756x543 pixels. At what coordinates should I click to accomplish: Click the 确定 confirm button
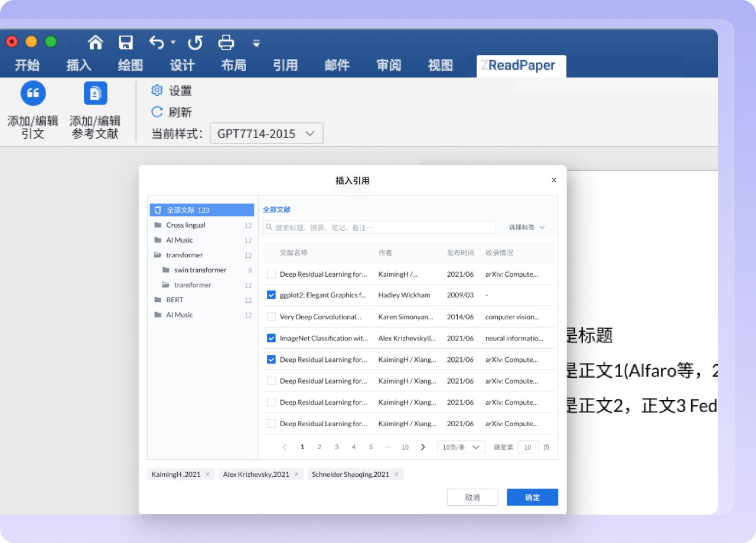[x=532, y=497]
